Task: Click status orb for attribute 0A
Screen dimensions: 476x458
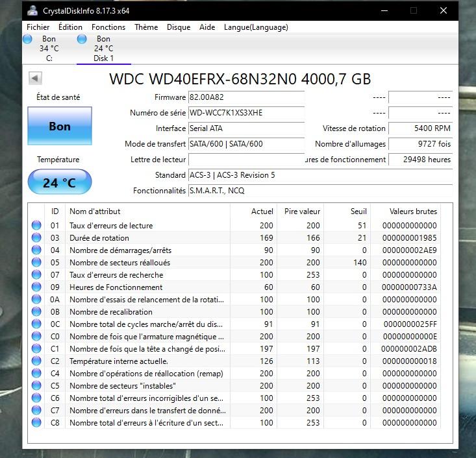Action: coord(36,299)
